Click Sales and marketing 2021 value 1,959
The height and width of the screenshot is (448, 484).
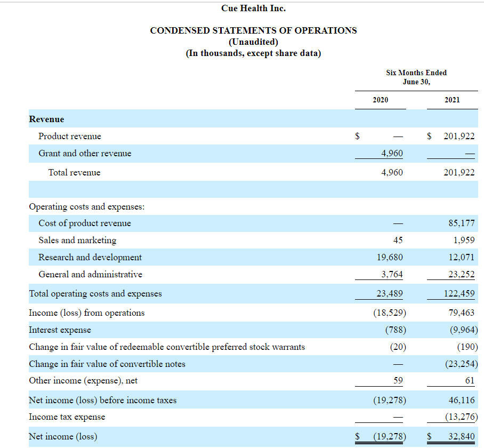coord(464,240)
